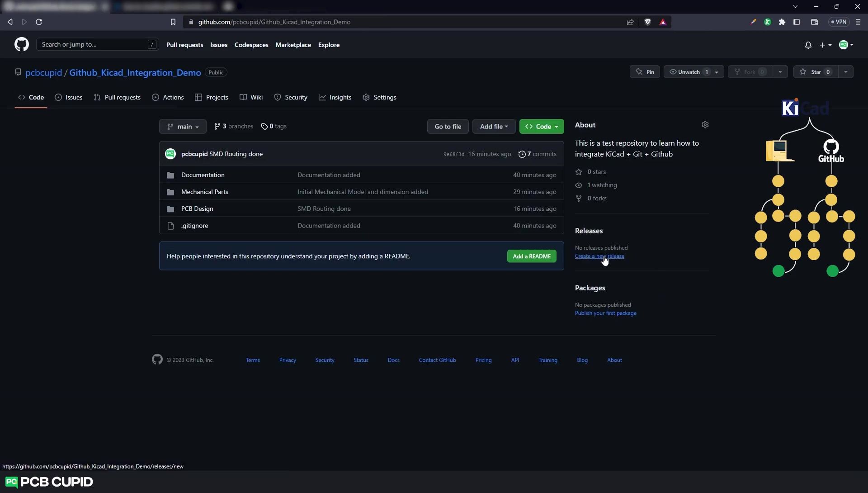Expand the Add file dropdown
Image resolution: width=868 pixels, height=493 pixels.
click(494, 127)
